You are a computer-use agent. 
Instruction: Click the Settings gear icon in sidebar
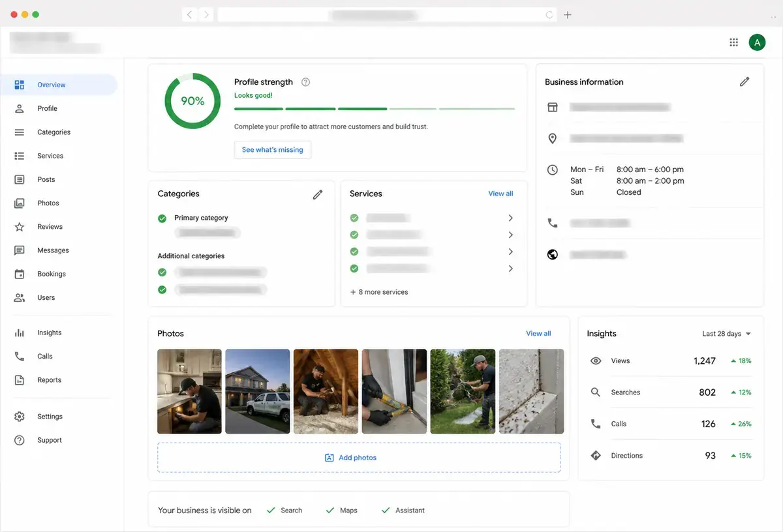coord(20,417)
